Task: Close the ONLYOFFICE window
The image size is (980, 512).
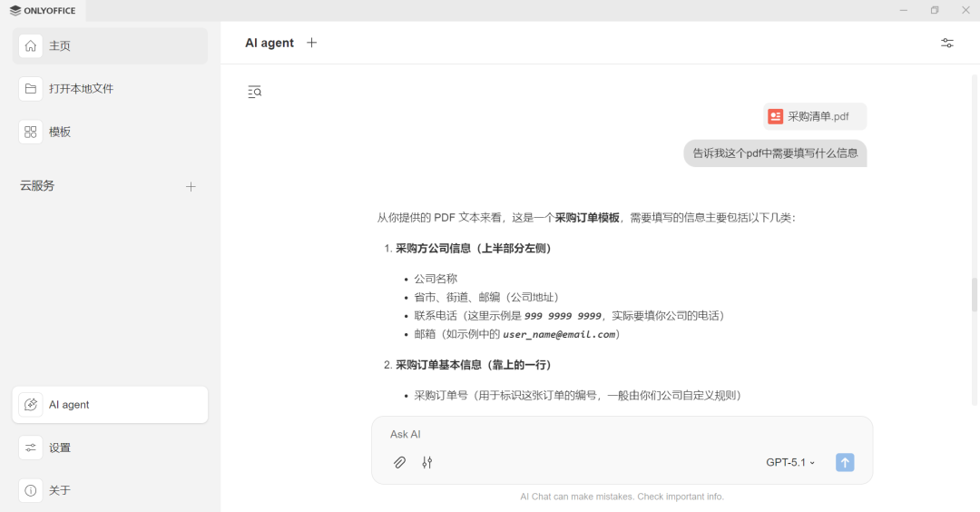Action: (965, 11)
